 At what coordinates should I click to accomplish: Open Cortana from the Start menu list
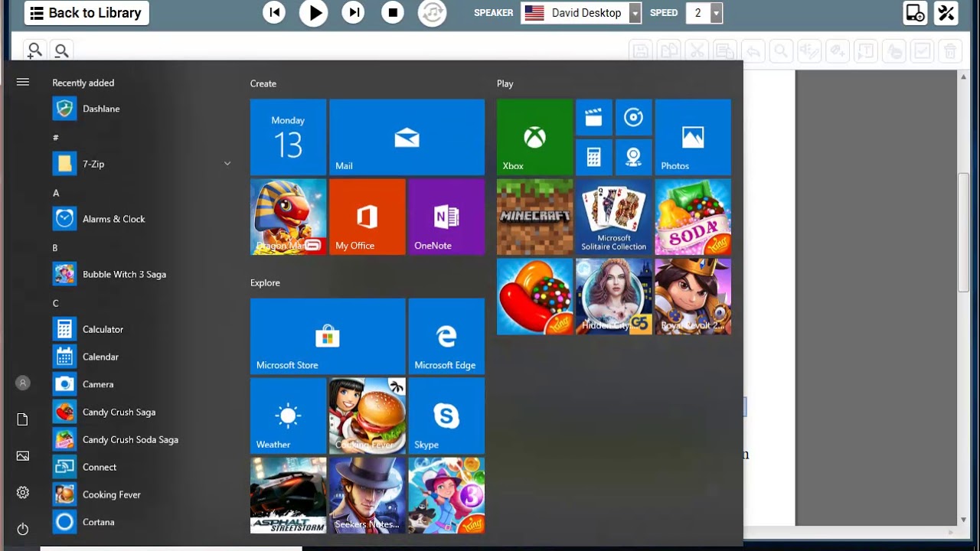[98, 522]
